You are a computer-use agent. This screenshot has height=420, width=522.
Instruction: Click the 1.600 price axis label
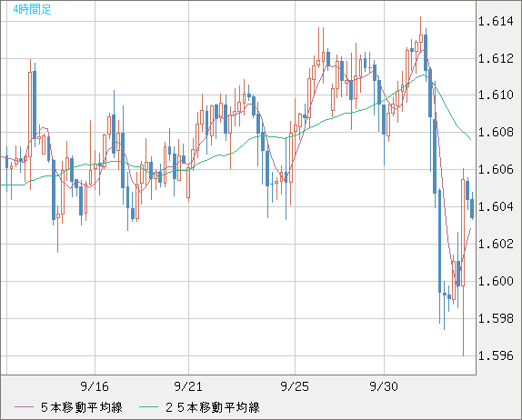tap(496, 281)
